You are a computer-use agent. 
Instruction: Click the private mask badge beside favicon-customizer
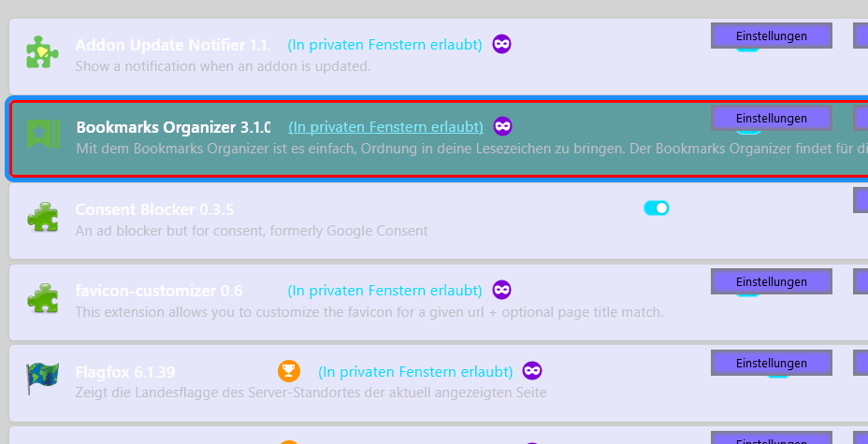[502, 290]
